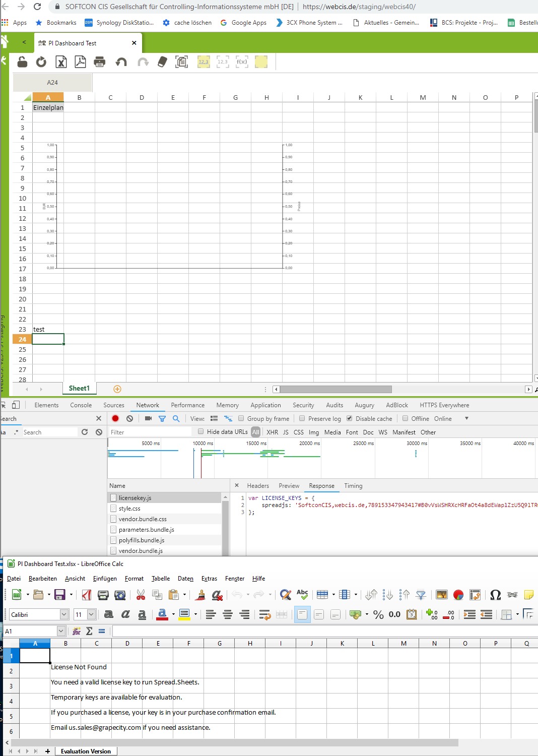Open the Calibri font name dropdown

click(x=64, y=614)
